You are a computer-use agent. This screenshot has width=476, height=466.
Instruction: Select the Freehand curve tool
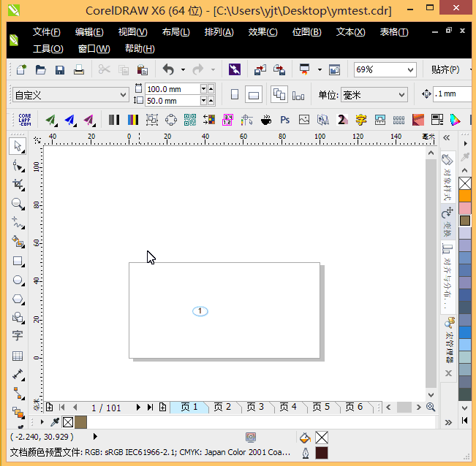[x=18, y=223]
